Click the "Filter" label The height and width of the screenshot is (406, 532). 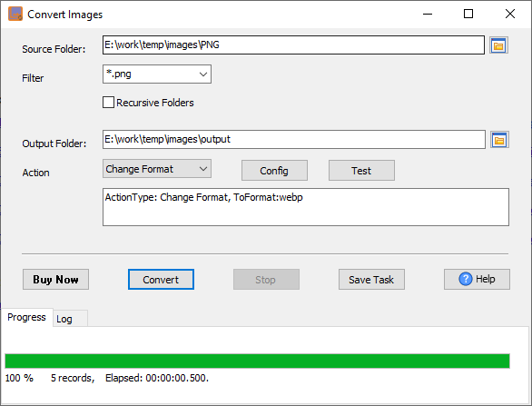point(33,78)
